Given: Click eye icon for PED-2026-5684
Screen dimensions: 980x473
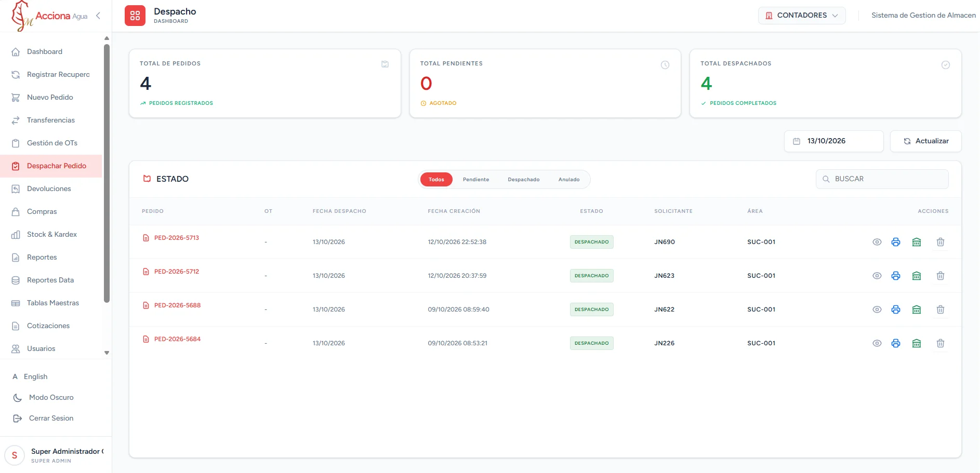Looking at the screenshot, I should click(x=877, y=343).
